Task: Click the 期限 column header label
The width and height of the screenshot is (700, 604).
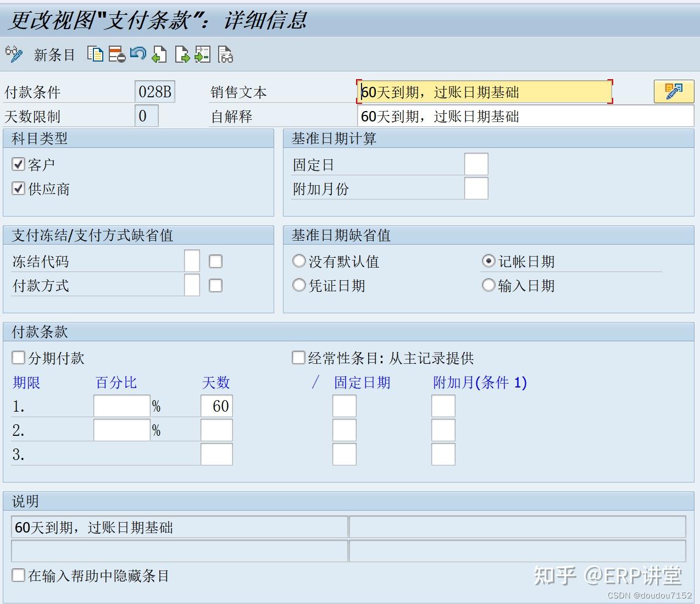Action: [x=26, y=382]
